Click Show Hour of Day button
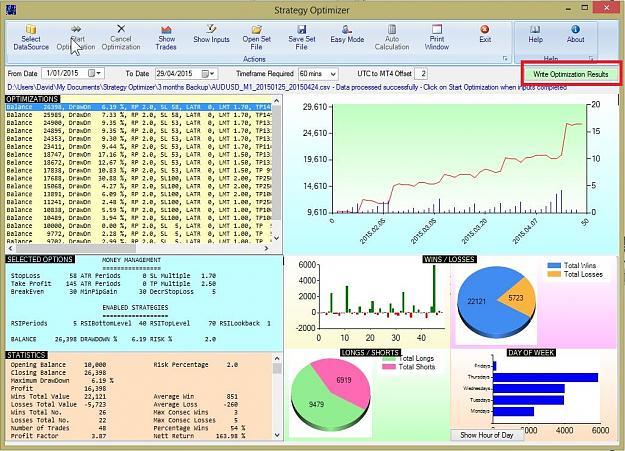Viewport: 625px width, 451px height. point(487,435)
